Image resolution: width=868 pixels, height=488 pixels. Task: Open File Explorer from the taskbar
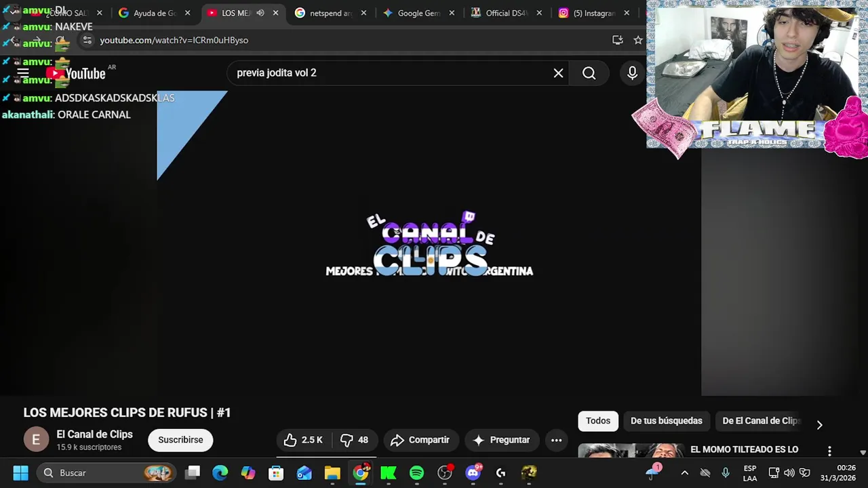[332, 472]
